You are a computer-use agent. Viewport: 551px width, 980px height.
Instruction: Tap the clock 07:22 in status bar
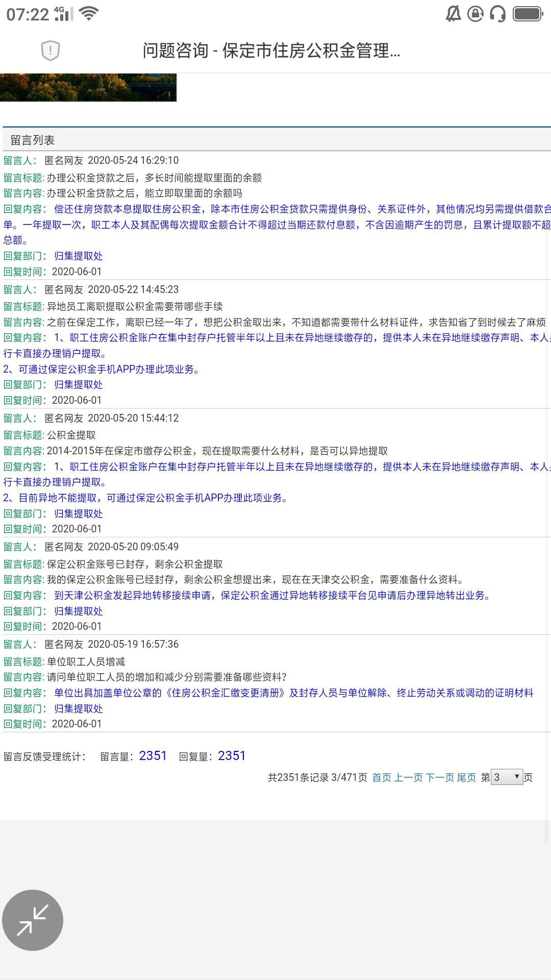point(28,14)
